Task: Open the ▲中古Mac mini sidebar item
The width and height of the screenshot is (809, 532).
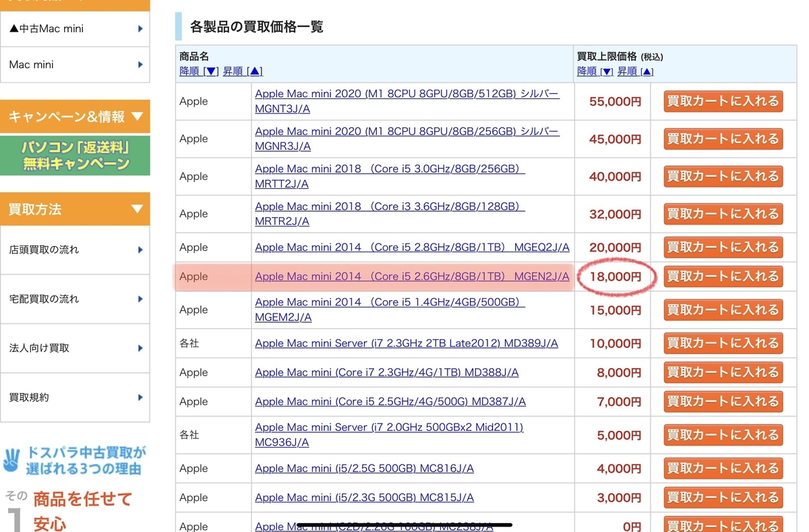Action: pos(75,29)
